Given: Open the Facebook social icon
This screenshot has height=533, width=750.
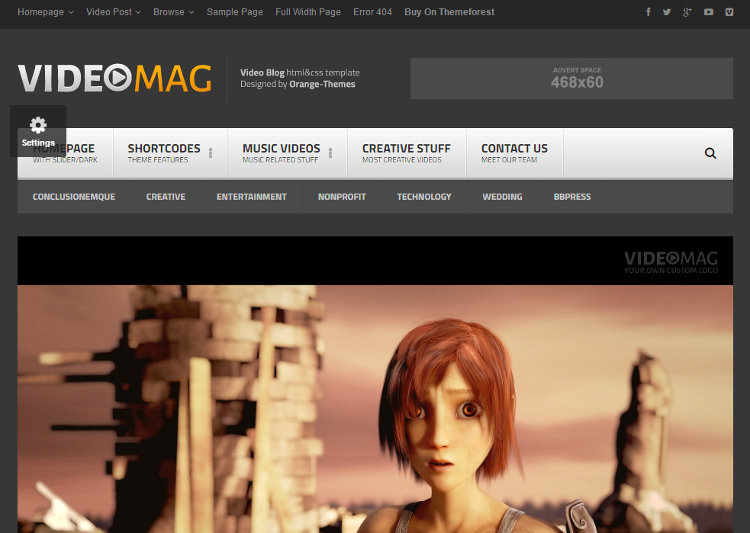Looking at the screenshot, I should (648, 12).
